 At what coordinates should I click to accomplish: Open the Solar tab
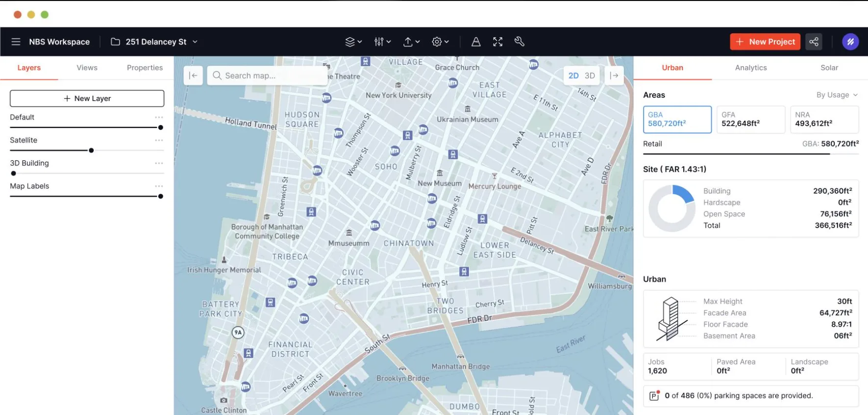pyautogui.click(x=829, y=68)
